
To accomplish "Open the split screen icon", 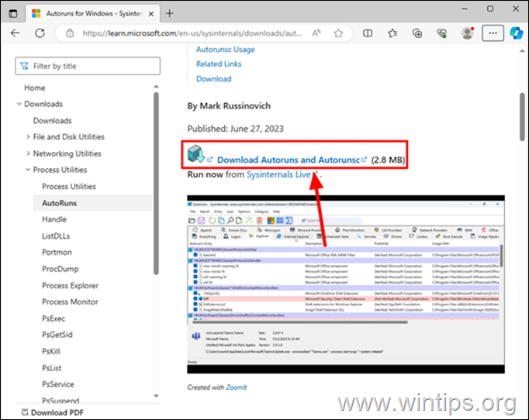I will click(x=368, y=33).
